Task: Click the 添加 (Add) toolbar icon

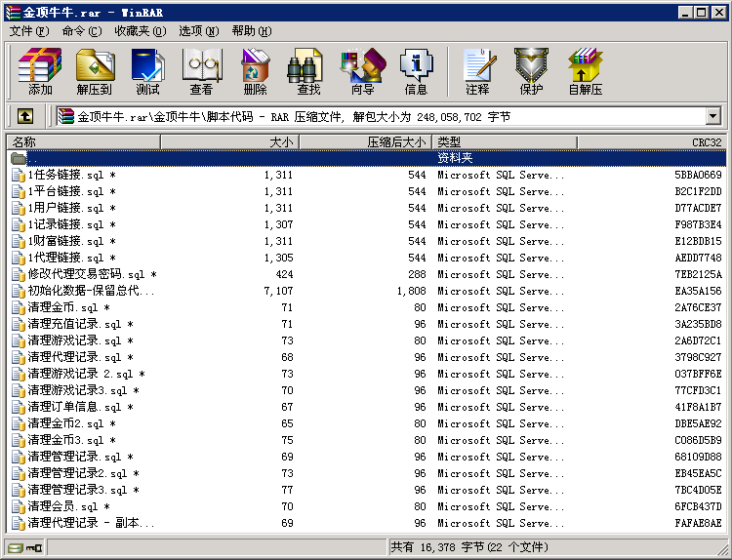Action: (40, 71)
